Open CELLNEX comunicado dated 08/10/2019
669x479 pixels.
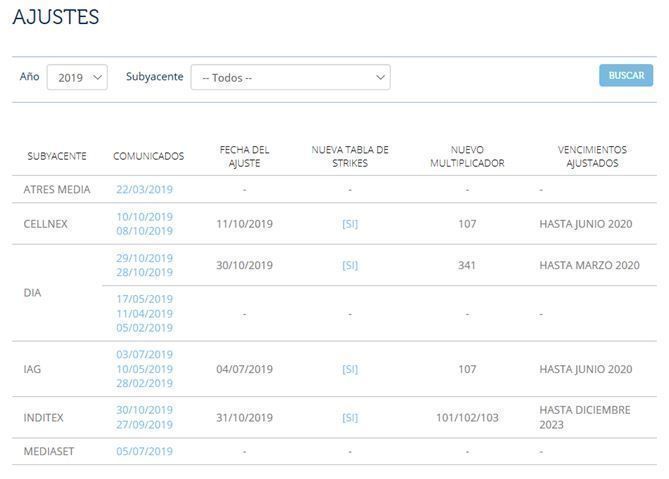click(144, 231)
